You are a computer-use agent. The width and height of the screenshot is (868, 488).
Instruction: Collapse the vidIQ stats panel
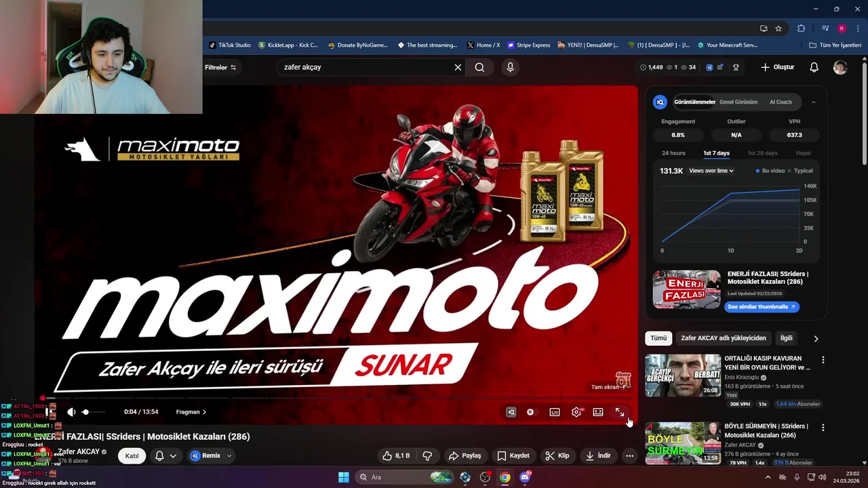(813, 102)
